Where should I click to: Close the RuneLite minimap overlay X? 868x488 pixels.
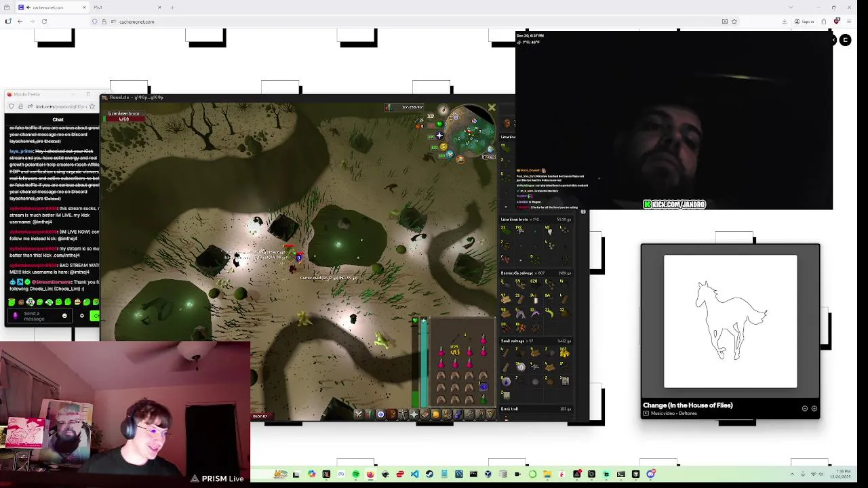tap(492, 107)
